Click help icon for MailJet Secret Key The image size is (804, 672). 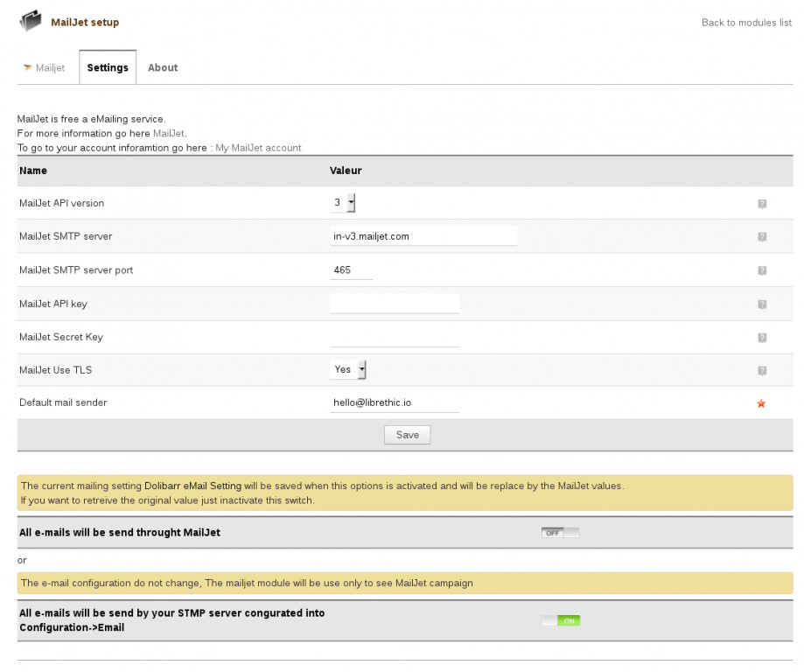coord(762,338)
